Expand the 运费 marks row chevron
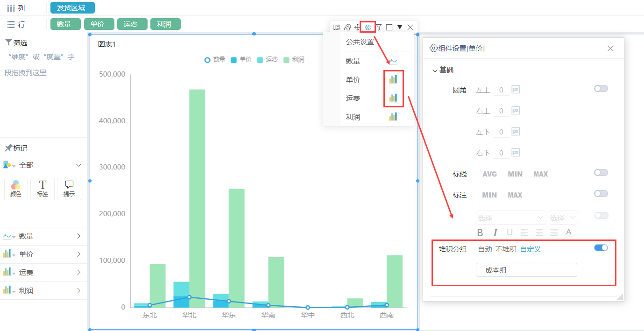The image size is (644, 331). point(78,273)
